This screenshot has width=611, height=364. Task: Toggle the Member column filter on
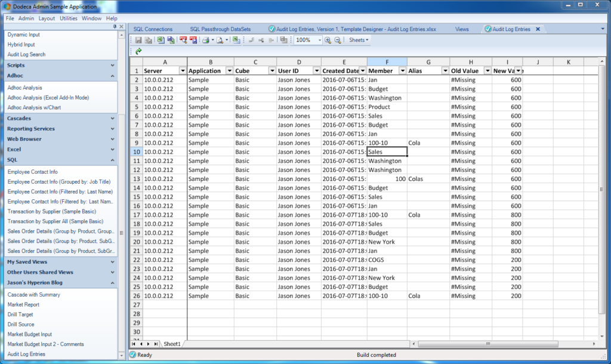pos(402,70)
